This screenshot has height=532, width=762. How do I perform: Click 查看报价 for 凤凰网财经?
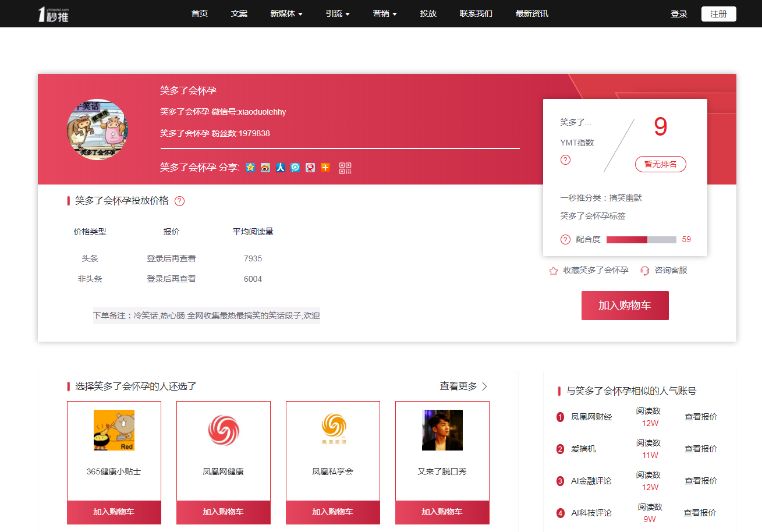click(x=701, y=417)
